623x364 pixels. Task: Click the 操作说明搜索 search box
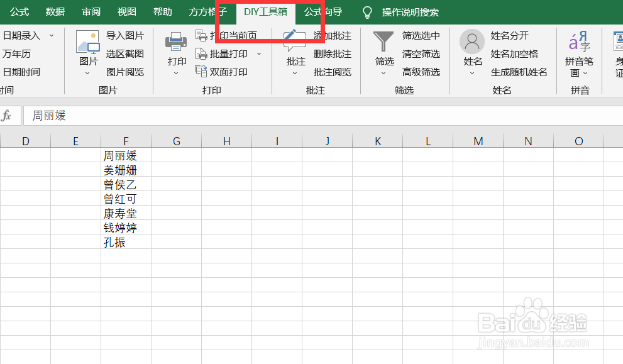(410, 13)
